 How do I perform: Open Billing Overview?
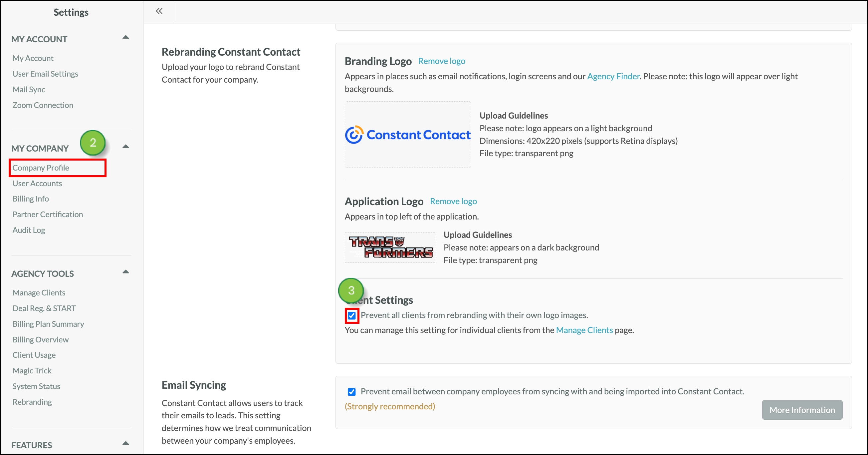[40, 339]
